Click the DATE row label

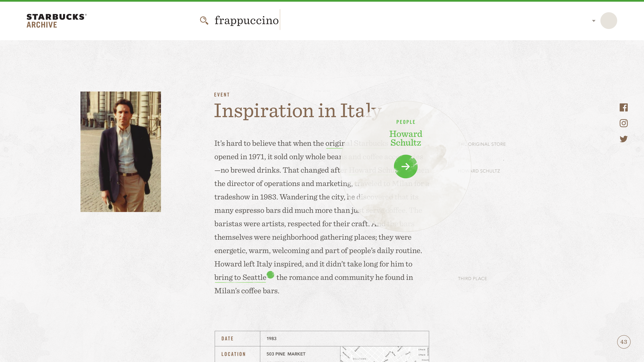[x=227, y=339]
